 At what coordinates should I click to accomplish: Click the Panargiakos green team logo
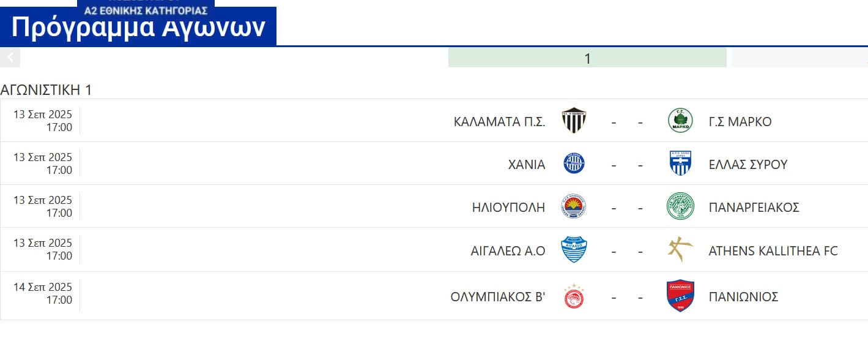point(680,206)
